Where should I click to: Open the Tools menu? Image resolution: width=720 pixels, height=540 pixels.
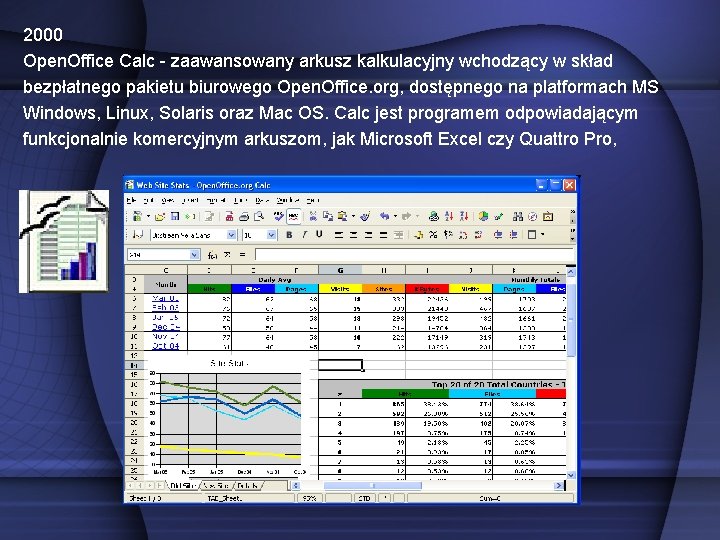[240, 200]
